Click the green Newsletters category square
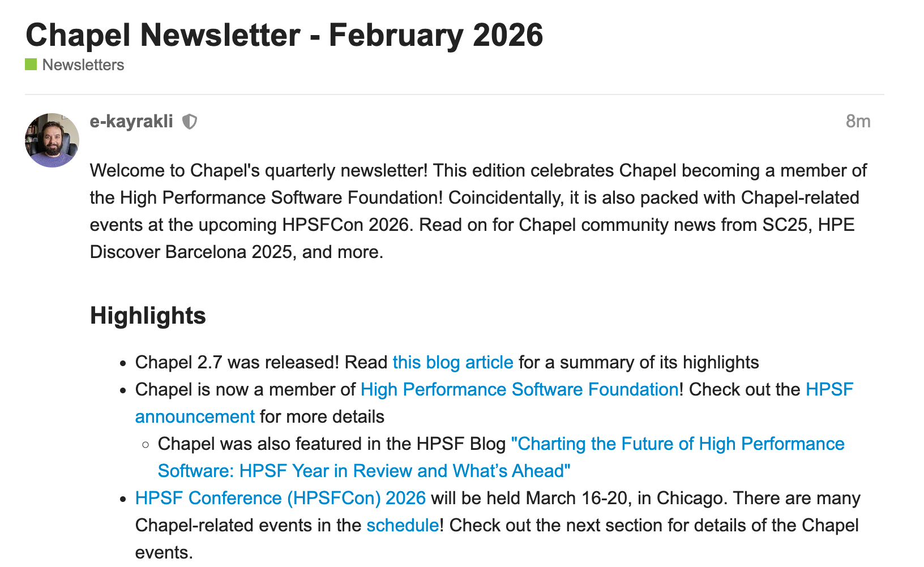Image resolution: width=924 pixels, height=567 pixels. click(x=31, y=65)
